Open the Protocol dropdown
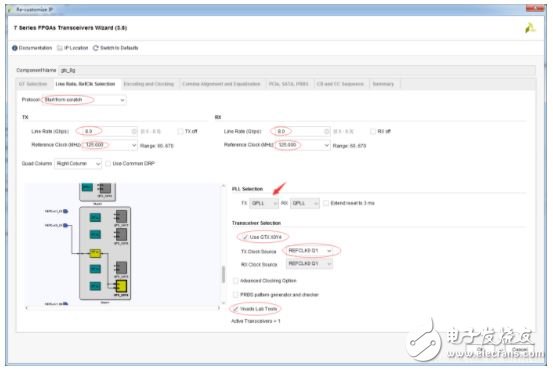This screenshot has width=553, height=370. click(84, 100)
